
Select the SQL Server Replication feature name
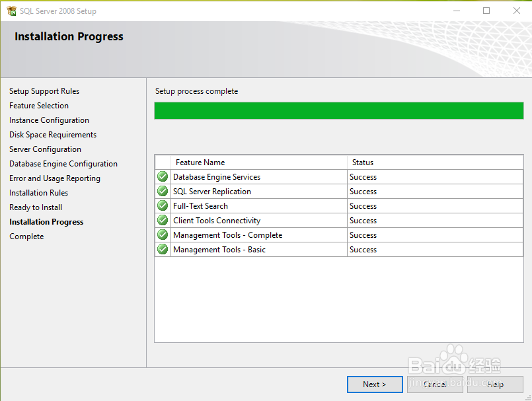(212, 192)
